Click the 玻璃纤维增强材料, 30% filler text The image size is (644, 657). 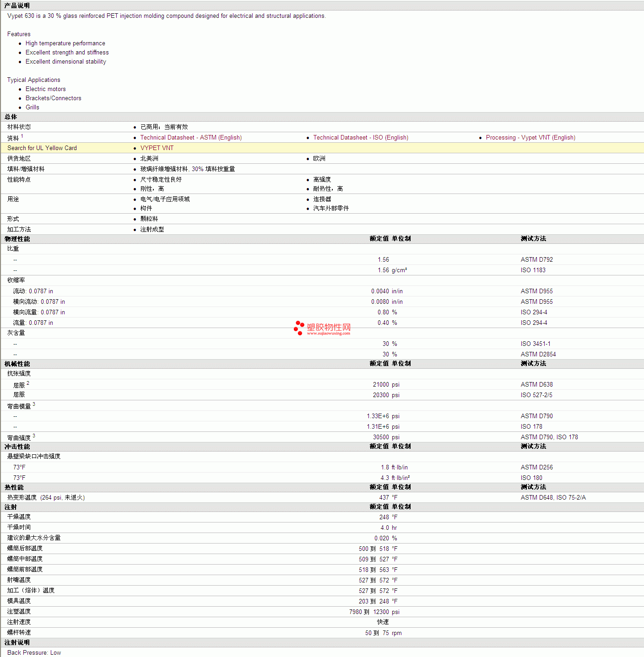coord(188,169)
